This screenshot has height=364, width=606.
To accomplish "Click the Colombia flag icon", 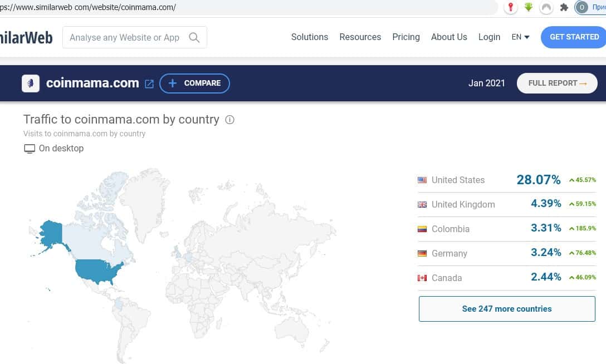I will point(422,229).
